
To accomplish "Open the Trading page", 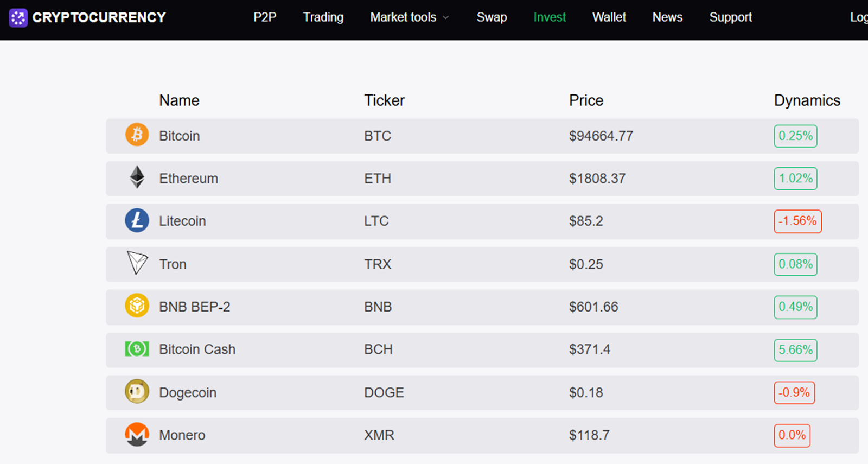I will click(x=323, y=17).
